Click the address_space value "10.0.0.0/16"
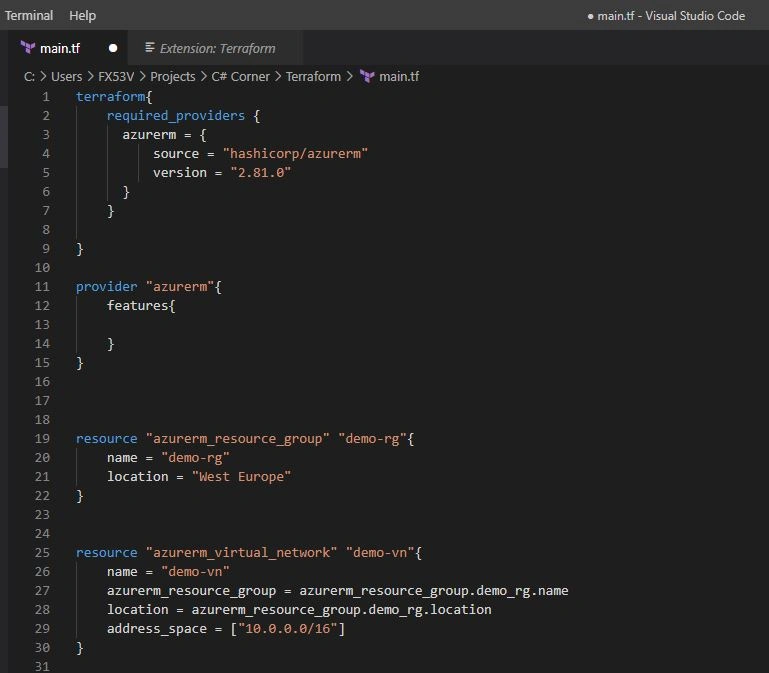Screen dimensions: 769x673 [287, 629]
